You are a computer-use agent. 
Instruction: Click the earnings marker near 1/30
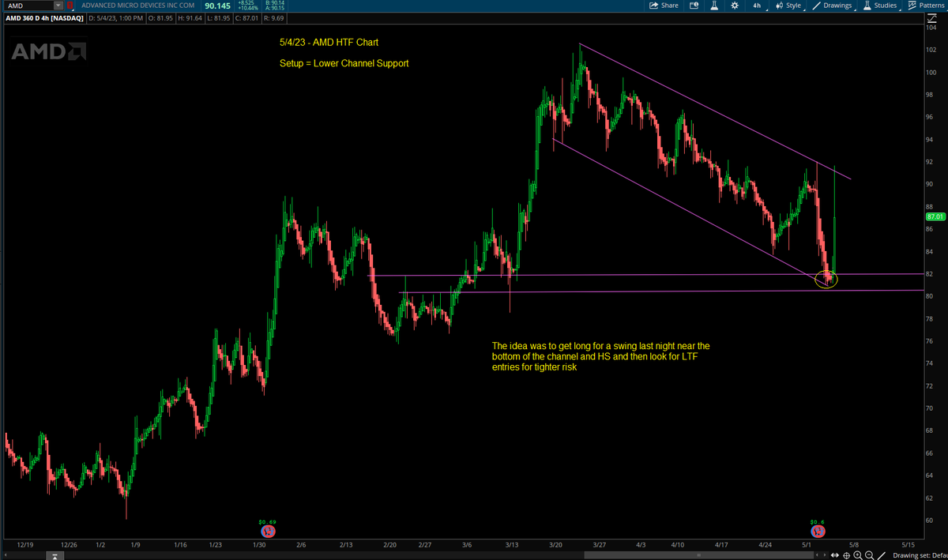coord(267,531)
